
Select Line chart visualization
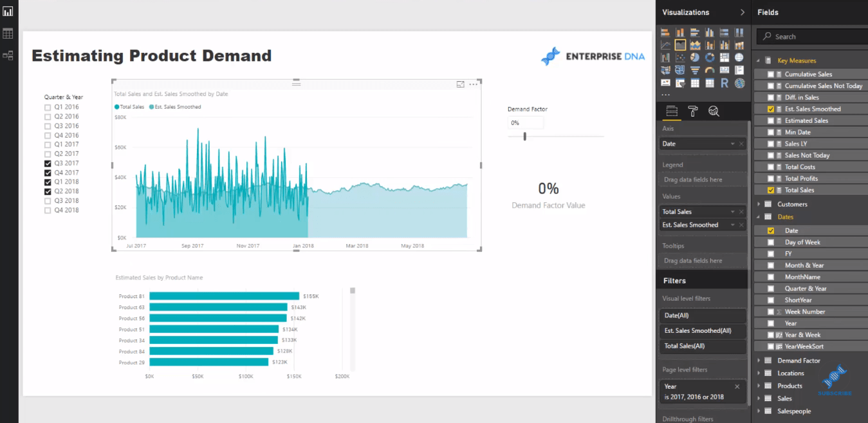[x=665, y=45]
